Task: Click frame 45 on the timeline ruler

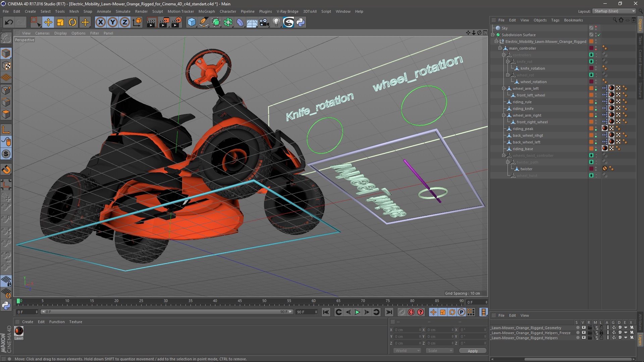Action: point(239,301)
